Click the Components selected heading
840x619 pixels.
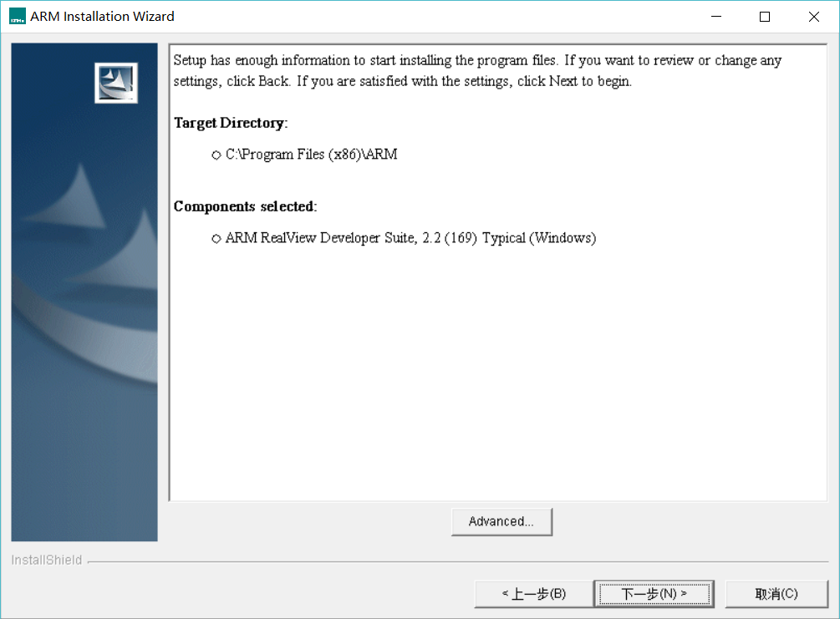246,206
